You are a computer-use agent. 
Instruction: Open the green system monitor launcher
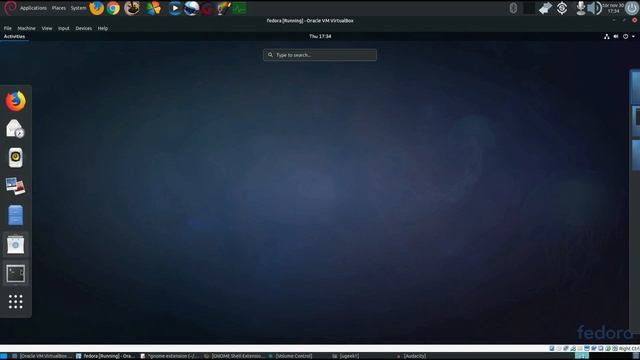click(239, 8)
